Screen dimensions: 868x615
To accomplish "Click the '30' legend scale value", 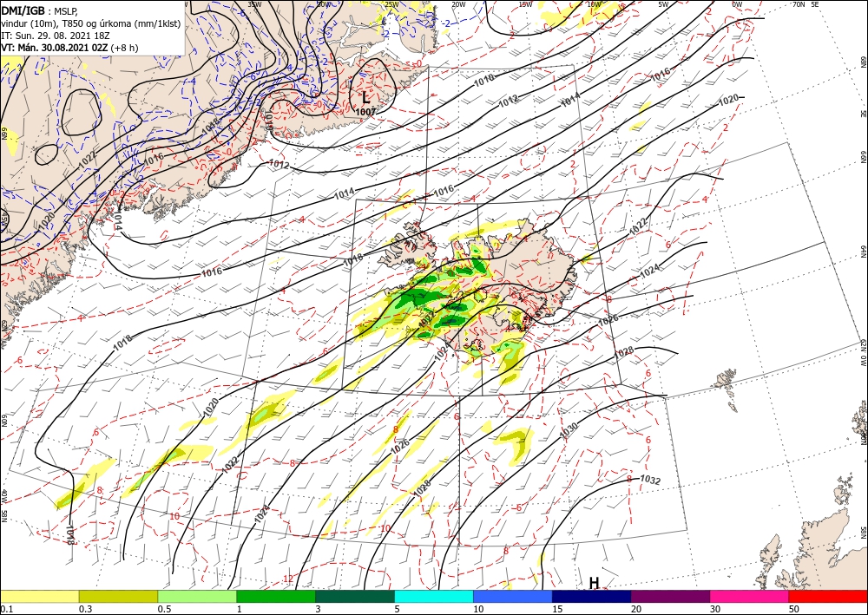I will coord(715,609).
